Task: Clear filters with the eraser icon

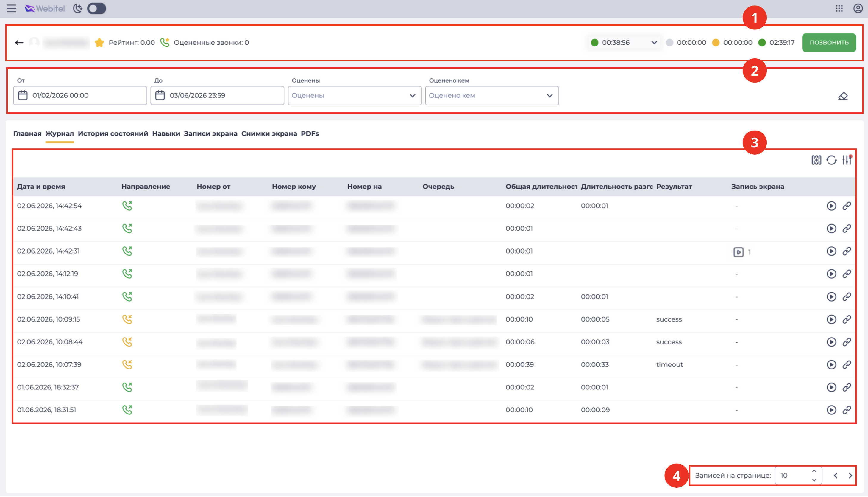Action: pos(843,96)
